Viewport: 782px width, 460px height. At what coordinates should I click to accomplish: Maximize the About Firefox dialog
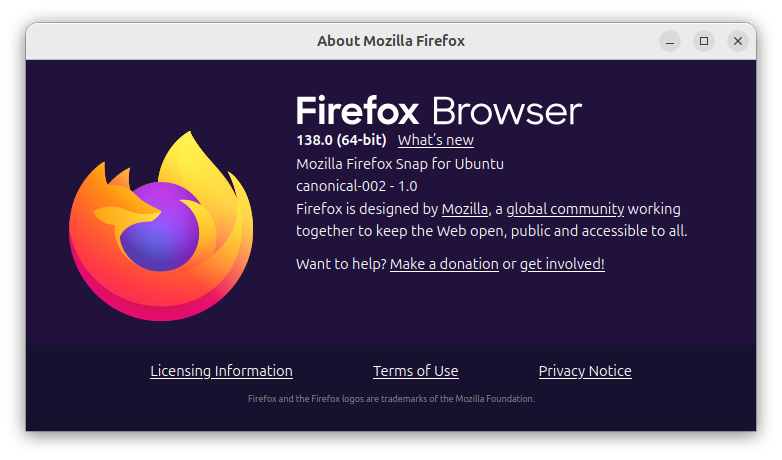pyautogui.click(x=704, y=41)
